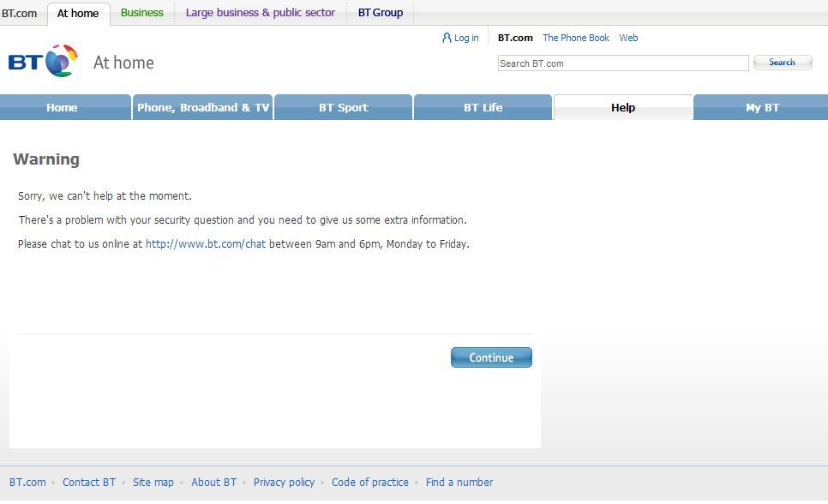The height and width of the screenshot is (504, 828).
Task: View the Privacy policy link
Action: [x=284, y=483]
